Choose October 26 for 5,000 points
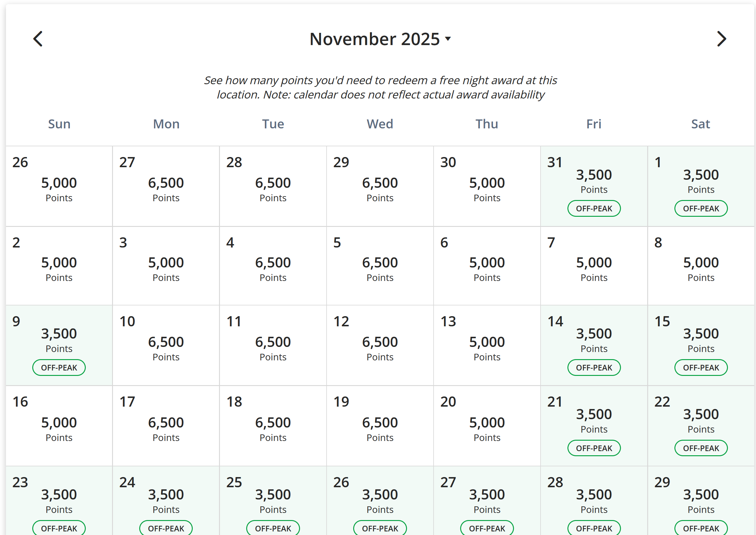 (59, 186)
